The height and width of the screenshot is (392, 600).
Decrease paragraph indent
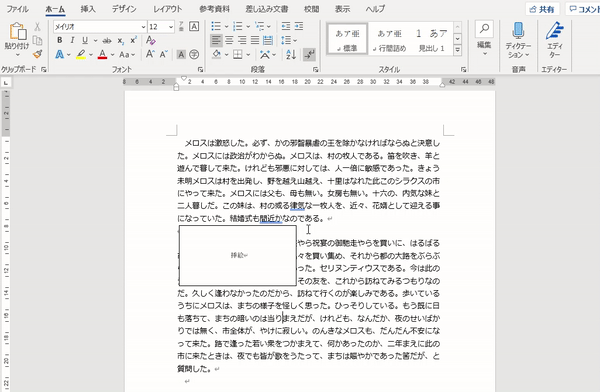coord(285,26)
